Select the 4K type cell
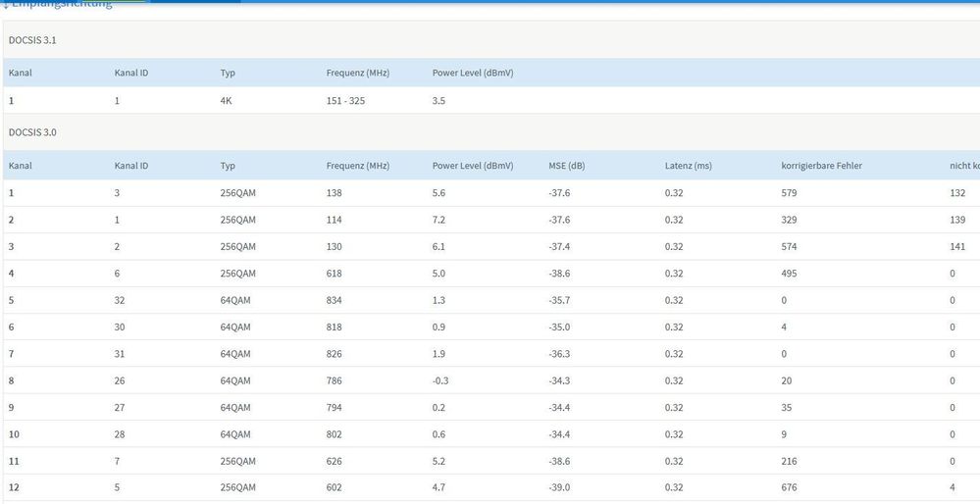 pos(227,100)
